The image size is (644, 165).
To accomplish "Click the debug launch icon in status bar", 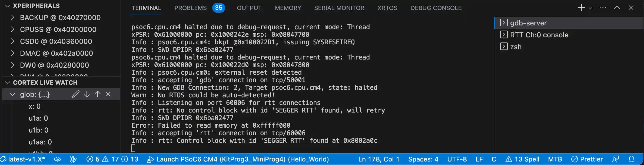I will (151, 159).
